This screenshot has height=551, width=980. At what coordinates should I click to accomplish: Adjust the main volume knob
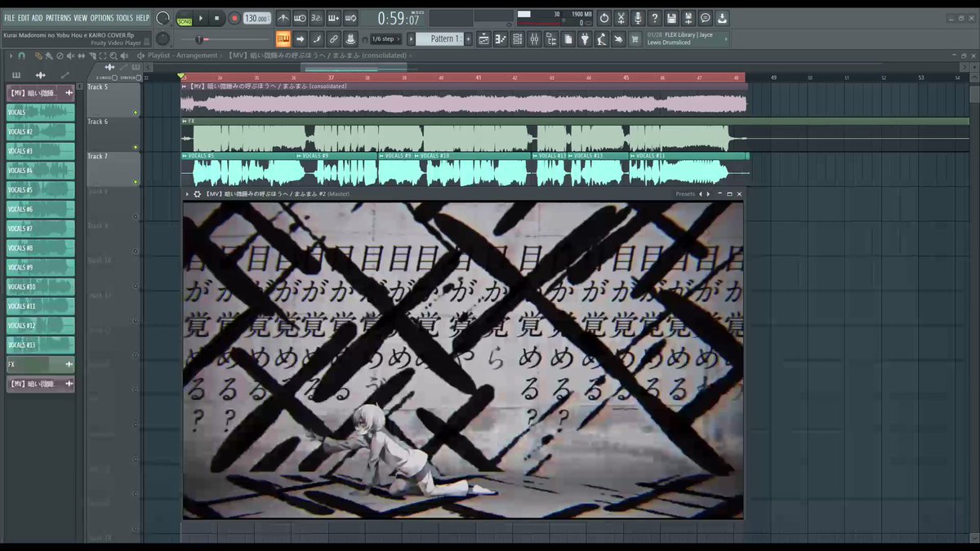163,18
